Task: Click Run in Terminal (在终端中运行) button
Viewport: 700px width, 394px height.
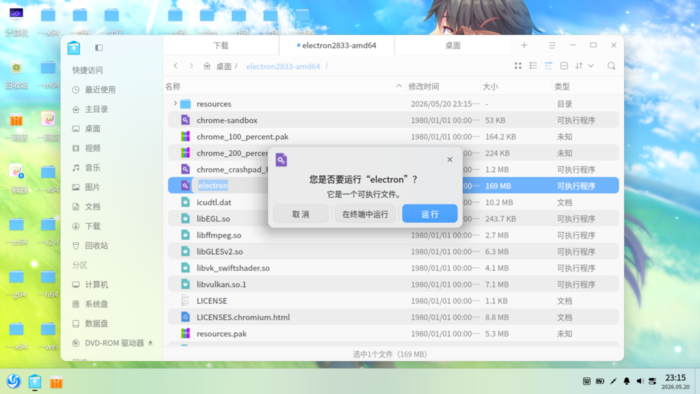Action: coord(365,214)
